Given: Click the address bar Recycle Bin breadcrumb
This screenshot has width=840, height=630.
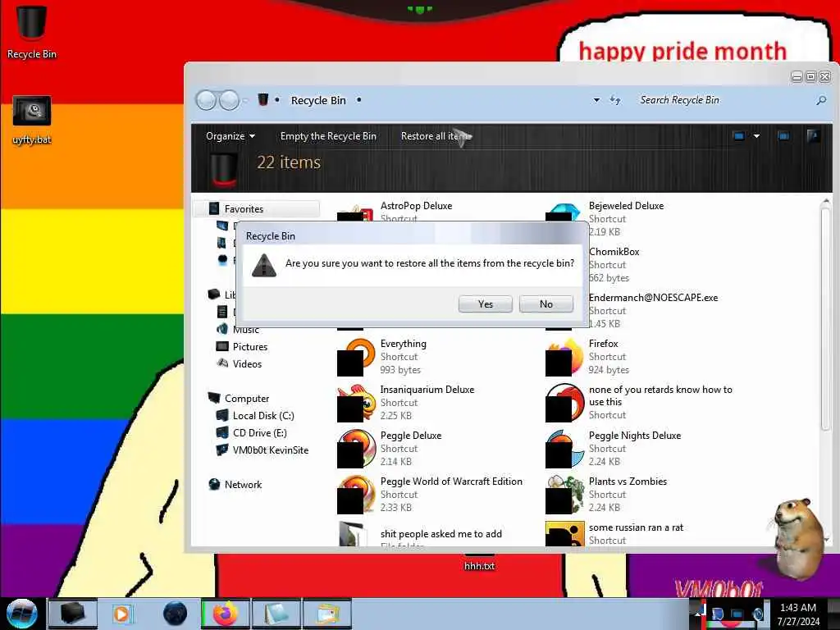Looking at the screenshot, I should pyautogui.click(x=318, y=100).
